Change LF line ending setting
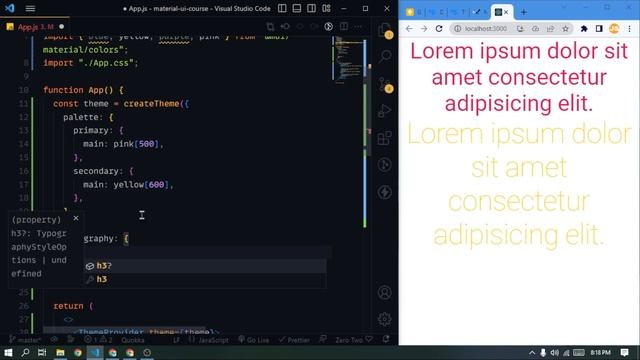 176,340
